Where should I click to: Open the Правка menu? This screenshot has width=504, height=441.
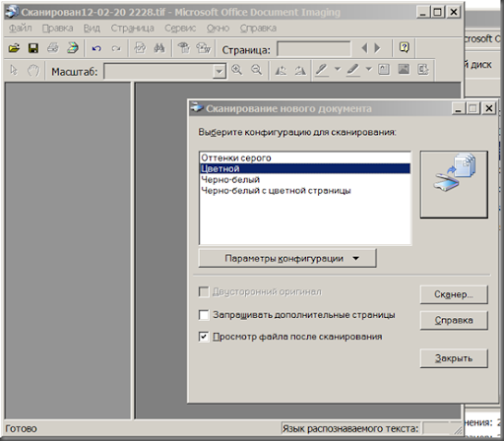pos(58,29)
